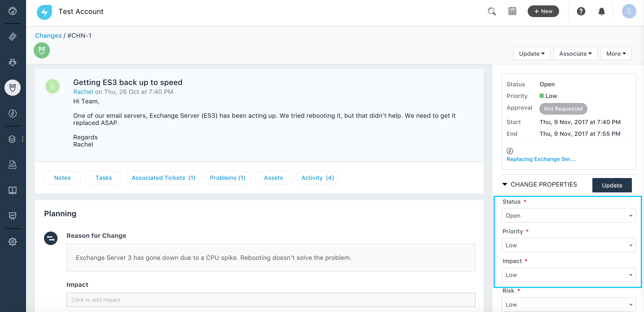The height and width of the screenshot is (312, 644).
Task: Open the Admin gear icon in sidebar
Action: 13,241
